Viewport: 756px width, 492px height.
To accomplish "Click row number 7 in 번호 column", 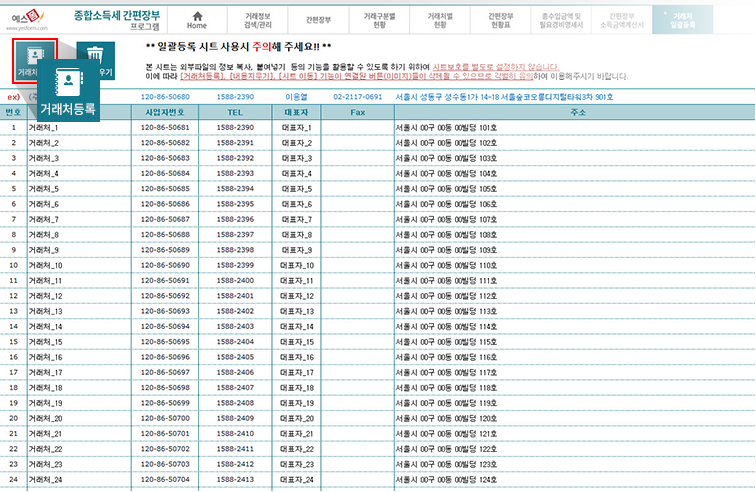I will pos(14,219).
